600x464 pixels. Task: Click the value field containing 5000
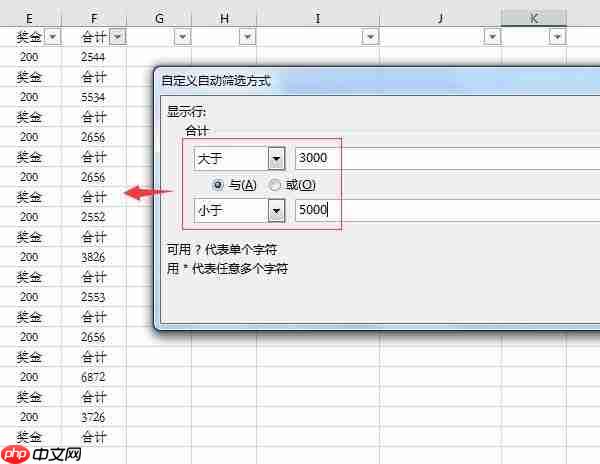coord(447,210)
